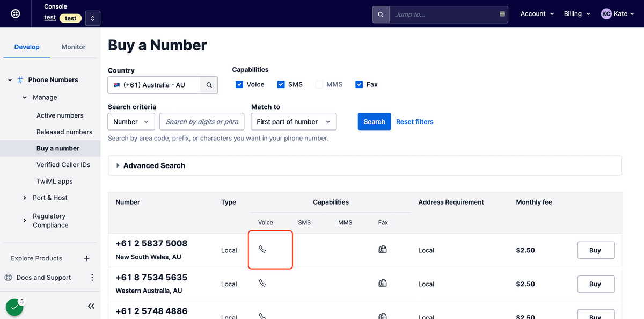The image size is (644, 319).
Task: Click the keyboard shortcut icon in Jump to
Action: 502,14
